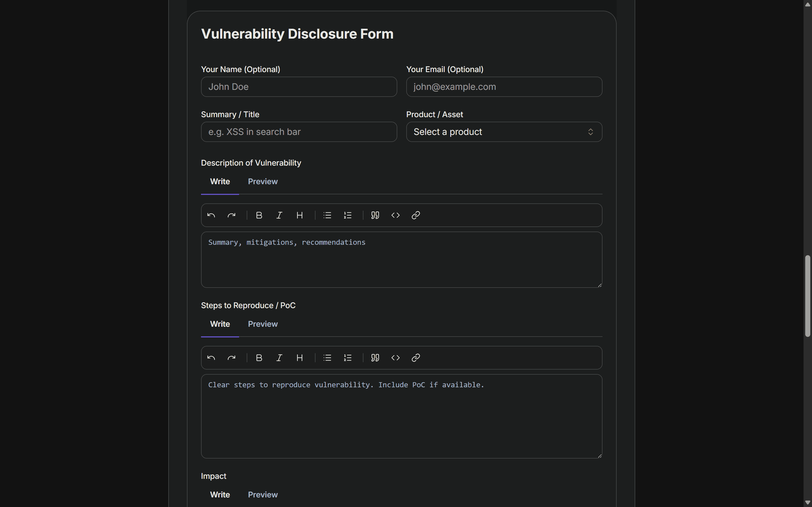Insert numbered list in Description editor
Viewport: 812px width, 507px height.
point(348,215)
